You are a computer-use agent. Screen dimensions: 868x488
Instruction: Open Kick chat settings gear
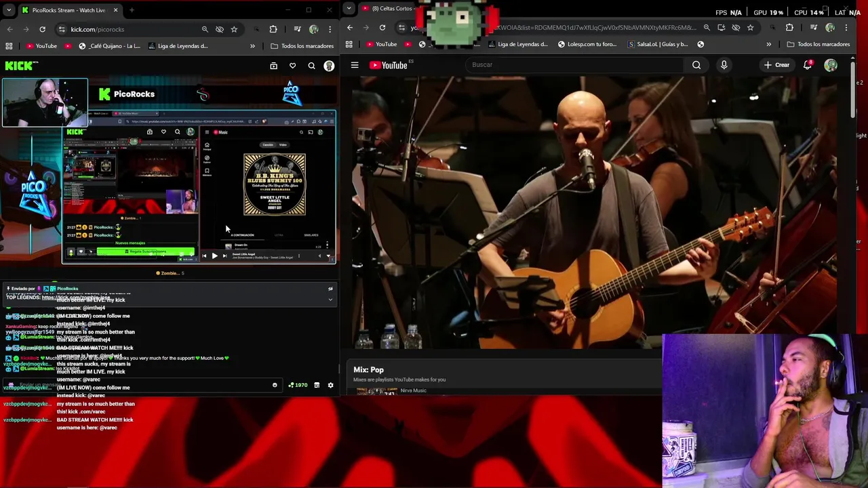pyautogui.click(x=330, y=385)
